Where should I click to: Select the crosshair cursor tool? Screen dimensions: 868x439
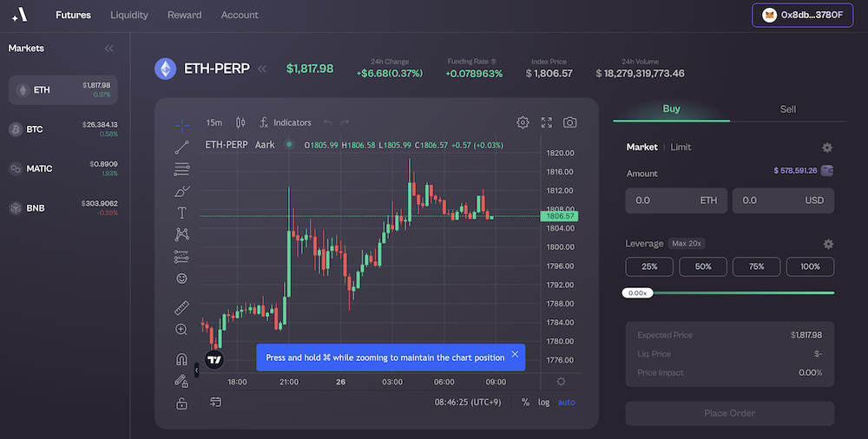(181, 125)
